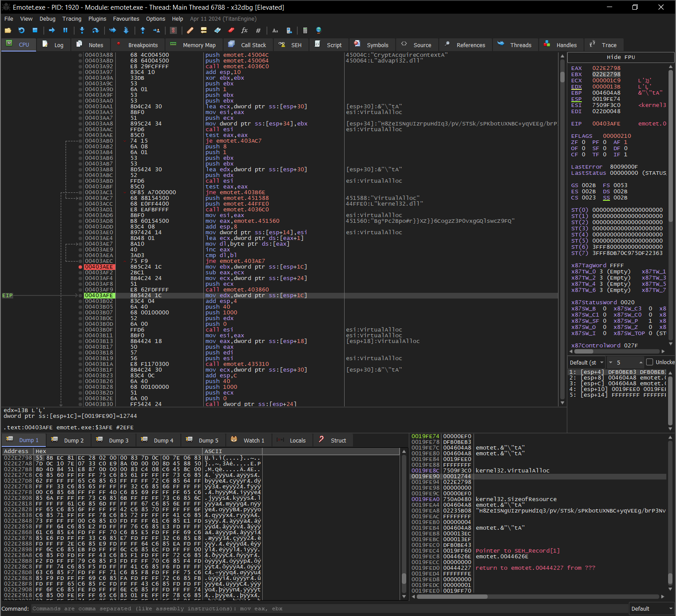
Task: Open the Patches bandage icon
Action: click(x=190, y=30)
